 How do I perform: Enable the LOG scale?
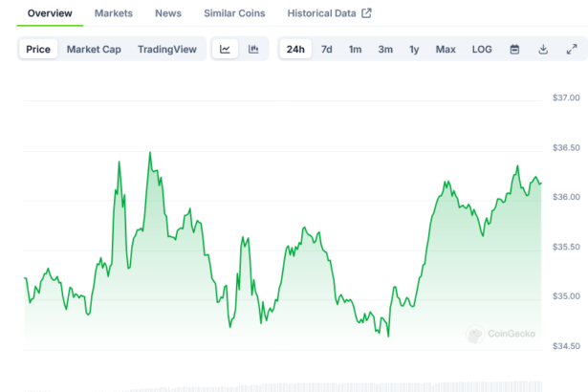[482, 49]
